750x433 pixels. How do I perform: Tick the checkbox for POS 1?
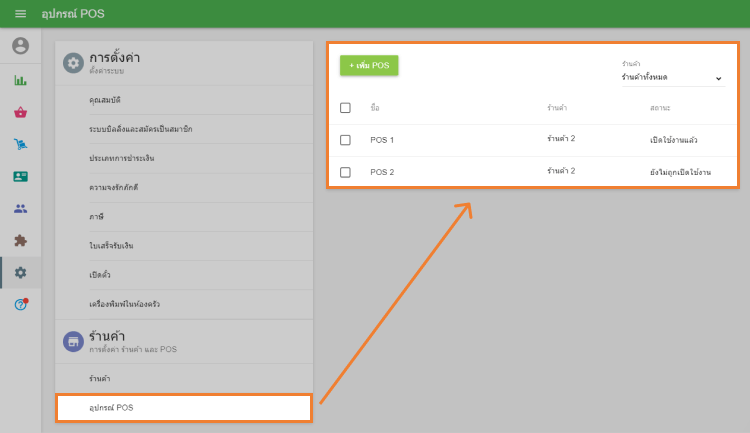point(345,140)
